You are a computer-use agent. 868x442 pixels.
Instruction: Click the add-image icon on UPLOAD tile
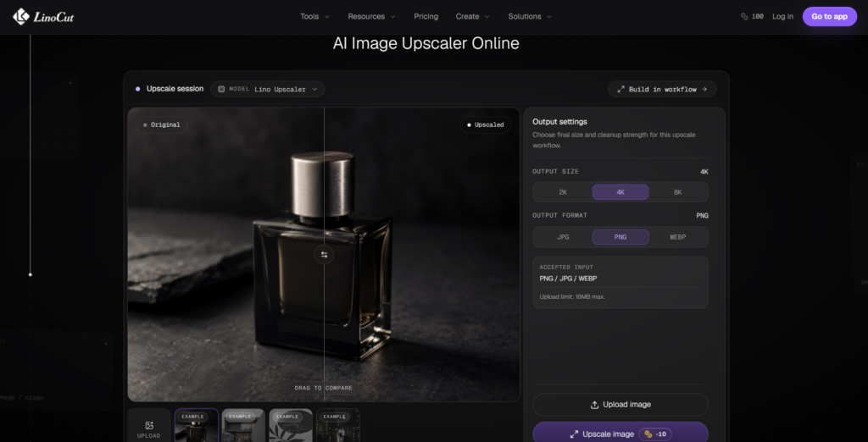pyautogui.click(x=149, y=425)
